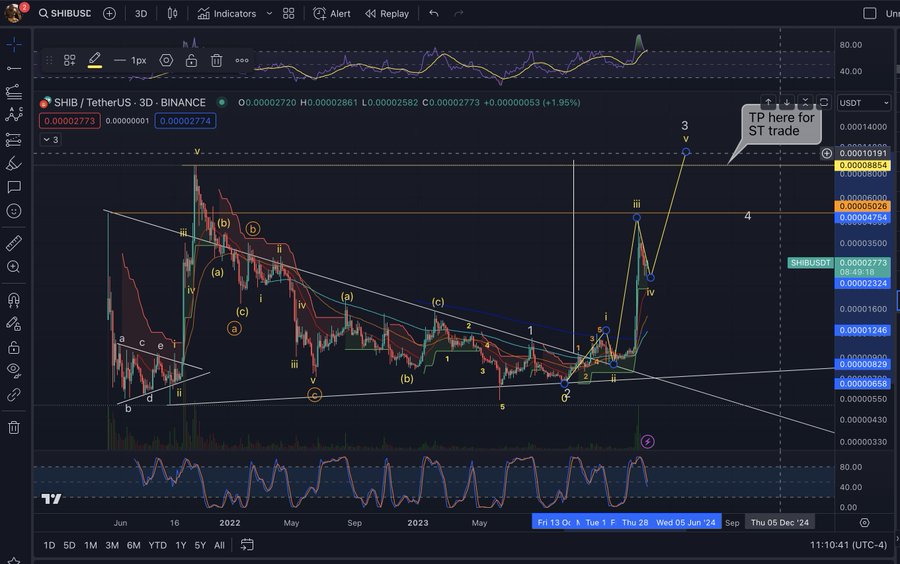Set date range to YTD
The image size is (900, 564).
coord(157,545)
